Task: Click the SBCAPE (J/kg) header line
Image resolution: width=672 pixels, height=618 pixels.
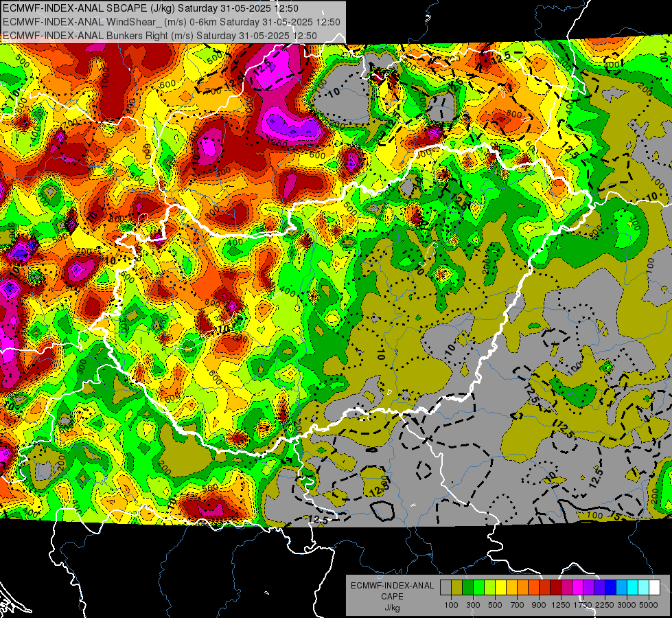Action: [x=150, y=8]
